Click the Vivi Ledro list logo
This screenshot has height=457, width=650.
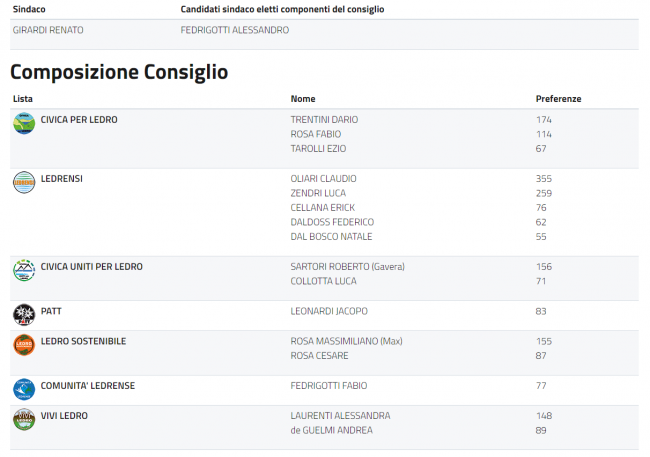[x=24, y=419]
